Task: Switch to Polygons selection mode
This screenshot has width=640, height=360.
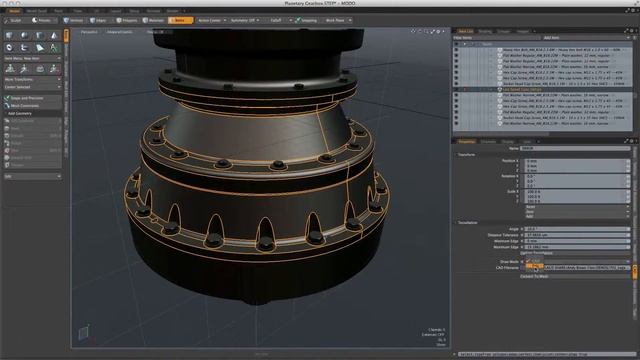Action: tap(127, 20)
